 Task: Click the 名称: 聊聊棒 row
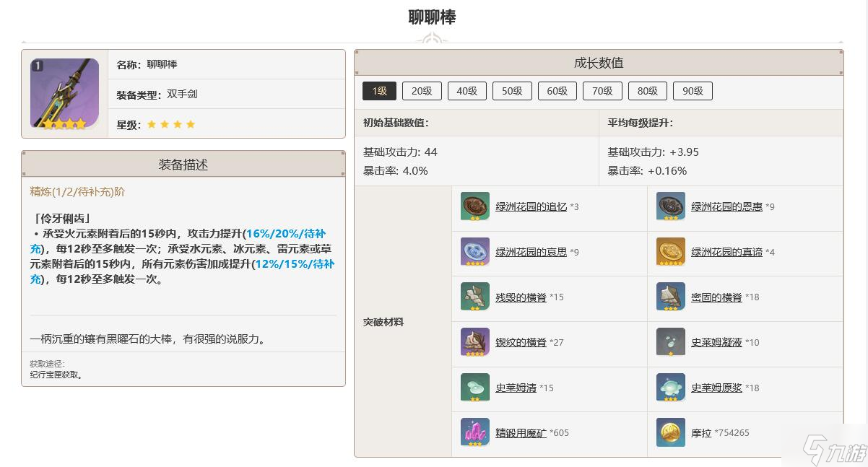coord(227,64)
